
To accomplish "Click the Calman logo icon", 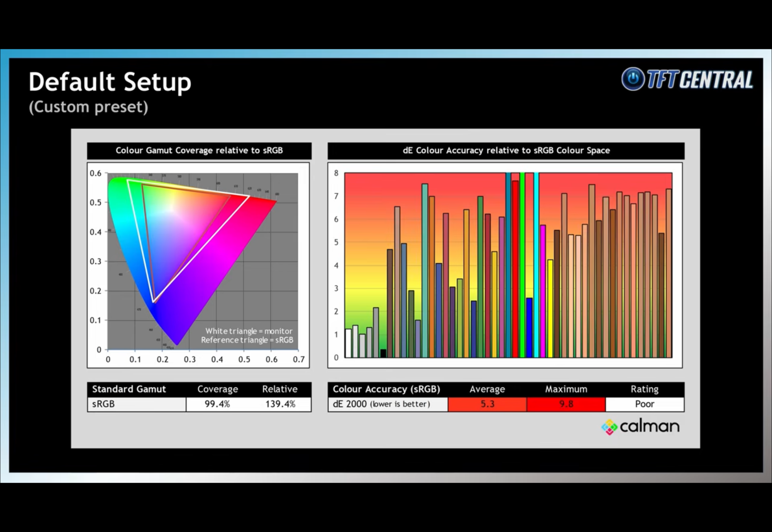I will (609, 427).
